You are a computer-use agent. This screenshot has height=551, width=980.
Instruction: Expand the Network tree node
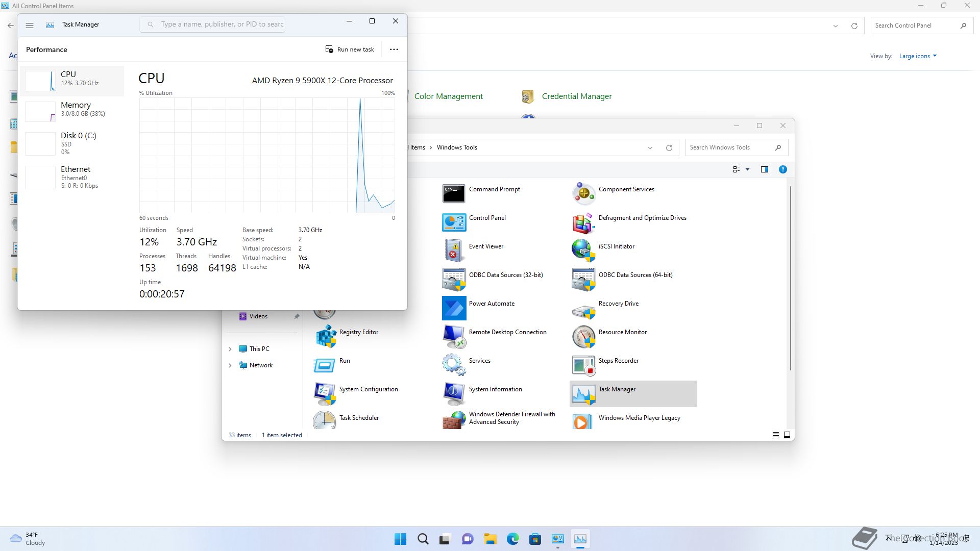tap(230, 365)
